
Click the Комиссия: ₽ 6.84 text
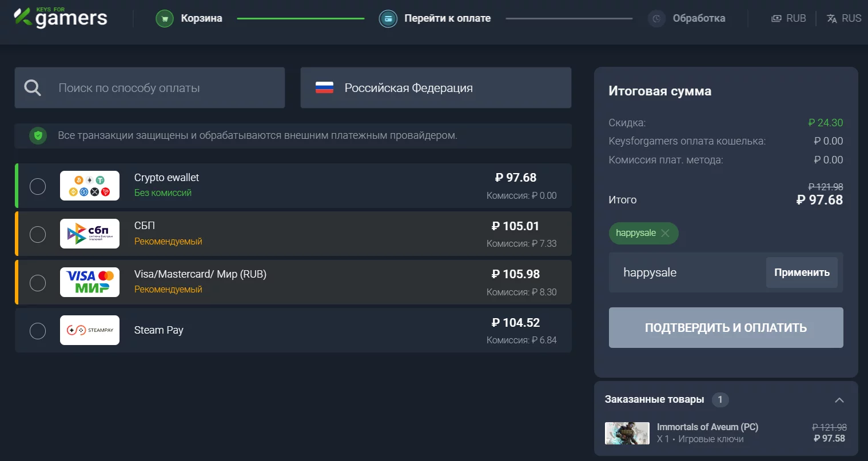click(521, 340)
